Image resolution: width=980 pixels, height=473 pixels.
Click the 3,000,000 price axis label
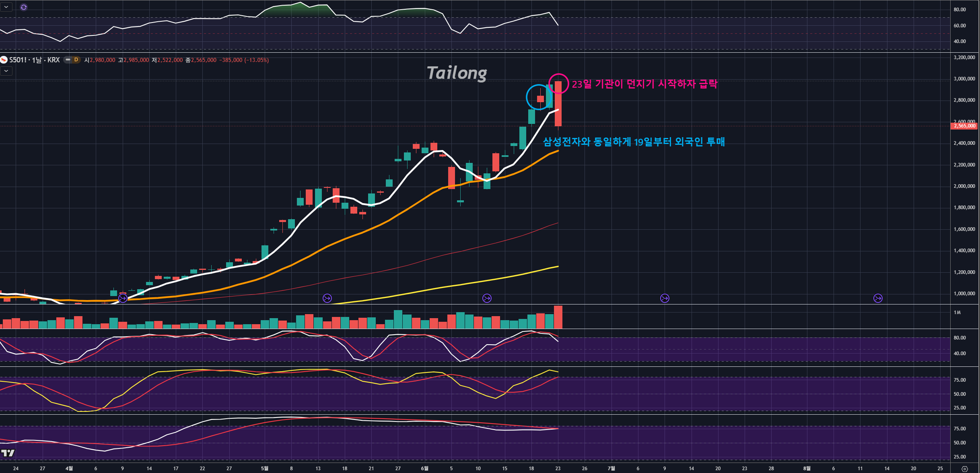tap(964, 79)
